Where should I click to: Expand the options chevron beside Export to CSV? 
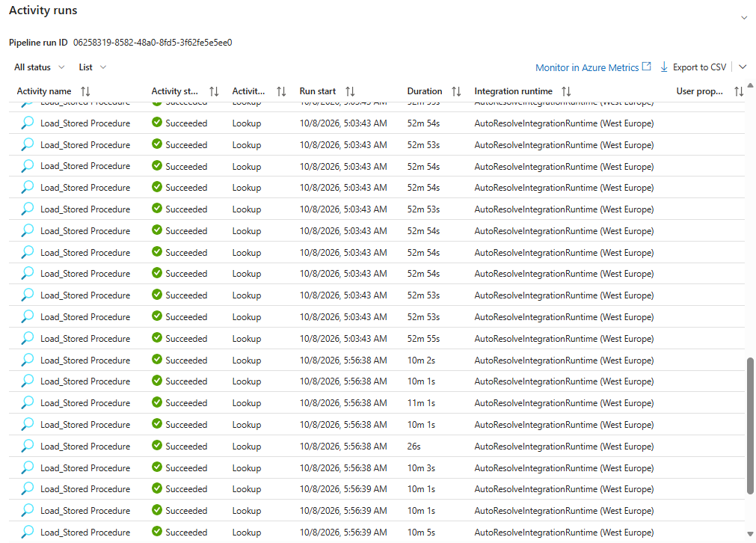(743, 67)
